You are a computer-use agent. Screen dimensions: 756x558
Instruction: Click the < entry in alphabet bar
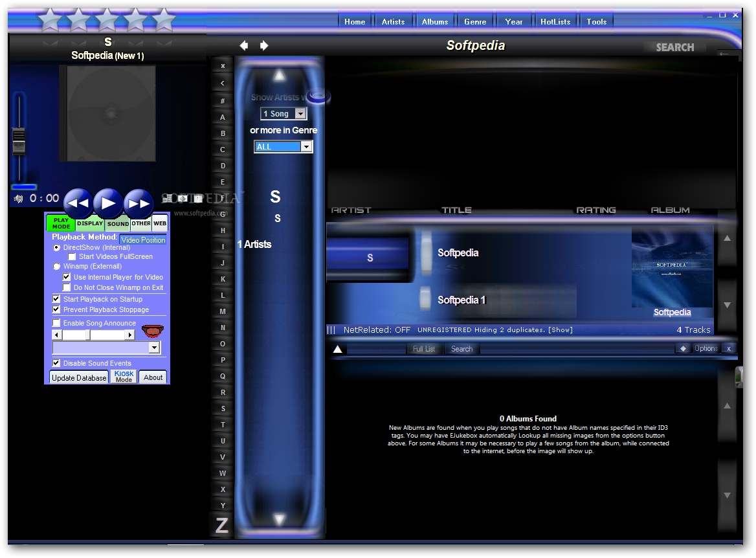(x=223, y=83)
